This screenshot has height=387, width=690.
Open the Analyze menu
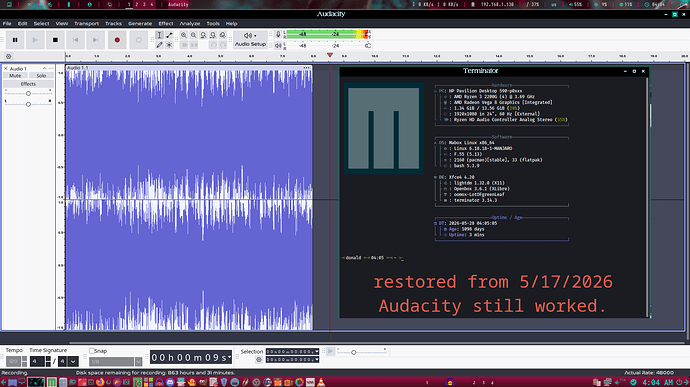tap(190, 23)
